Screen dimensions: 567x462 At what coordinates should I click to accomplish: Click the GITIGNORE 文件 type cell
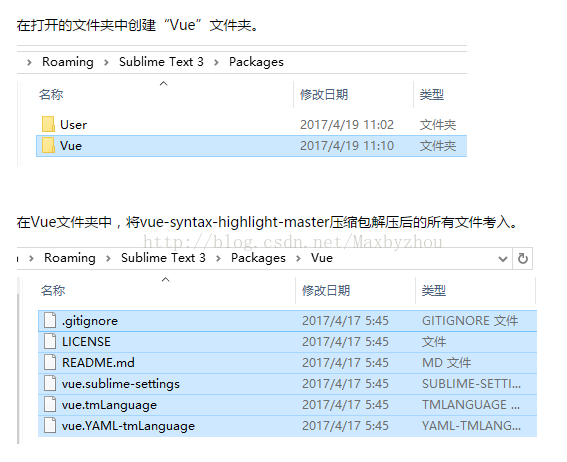pyautogui.click(x=470, y=321)
